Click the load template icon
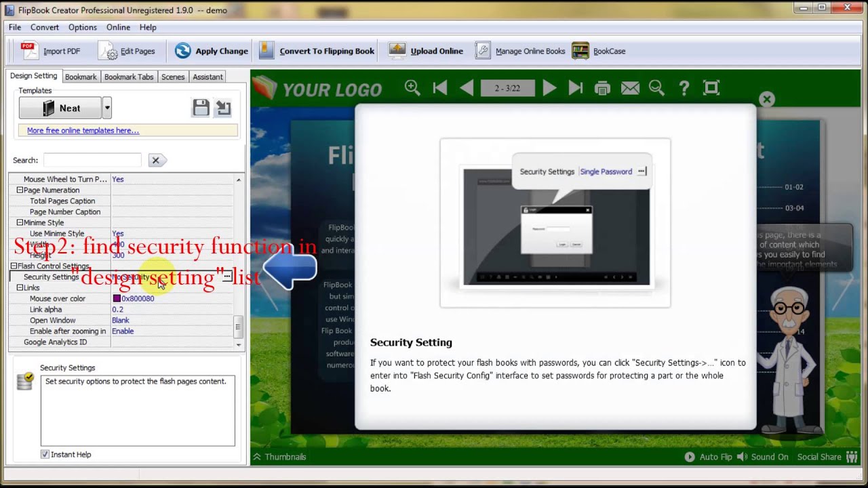Screen dimensions: 868x488 [x=223, y=108]
